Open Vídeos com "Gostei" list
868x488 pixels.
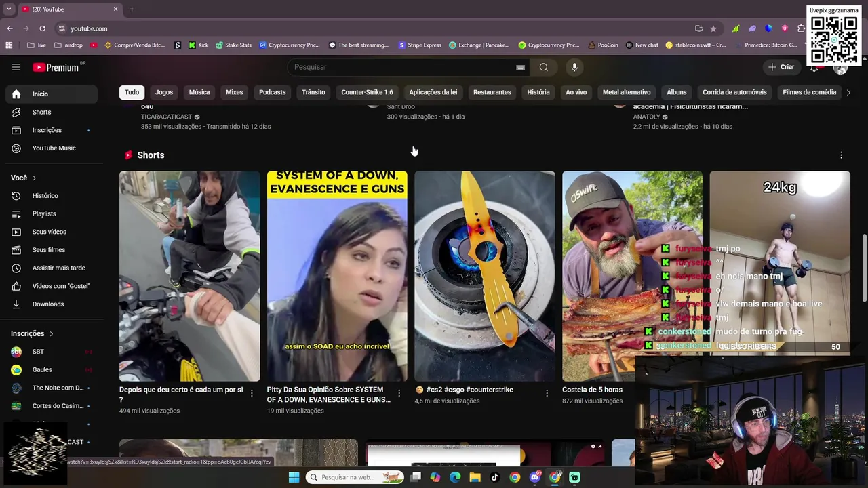pos(52,286)
